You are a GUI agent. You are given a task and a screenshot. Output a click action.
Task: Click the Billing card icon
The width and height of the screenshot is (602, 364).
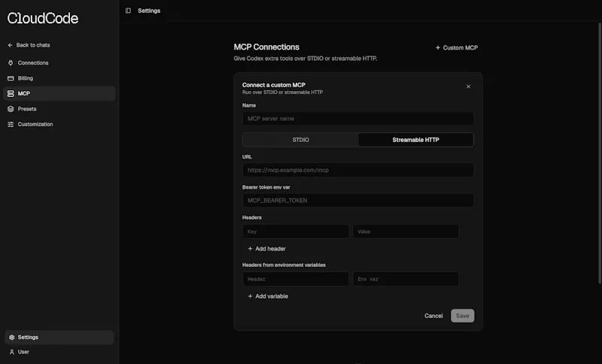coord(11,78)
